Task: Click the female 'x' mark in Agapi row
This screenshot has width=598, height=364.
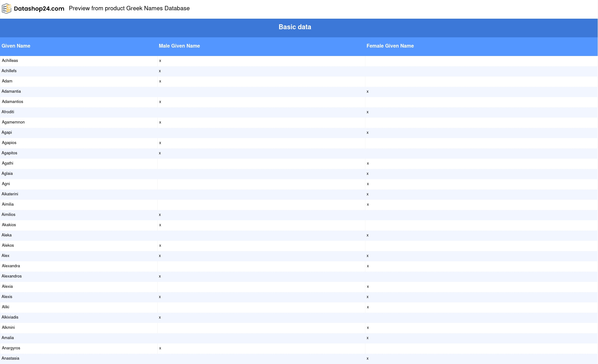Action: (368, 133)
